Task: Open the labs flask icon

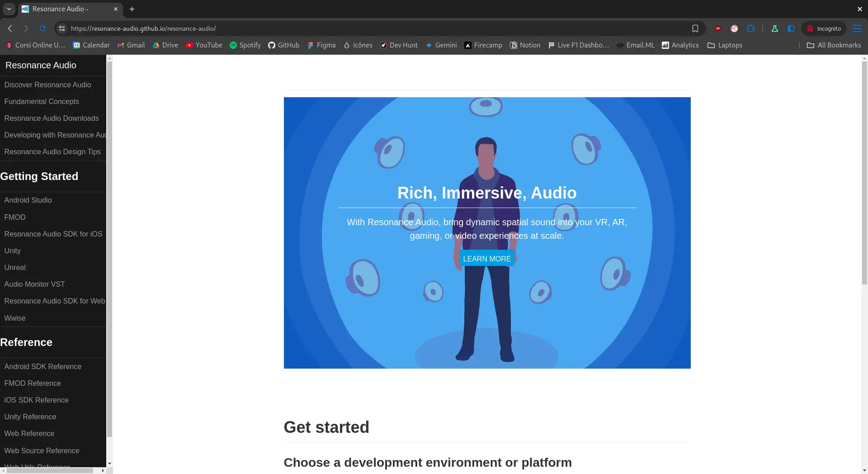Action: [775, 28]
